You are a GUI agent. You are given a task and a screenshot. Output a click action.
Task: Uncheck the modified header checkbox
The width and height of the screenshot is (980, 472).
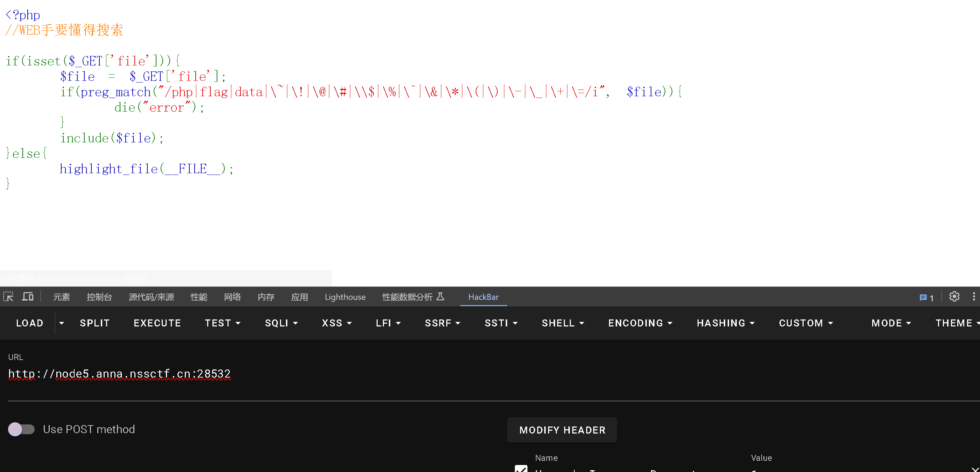(x=521, y=469)
